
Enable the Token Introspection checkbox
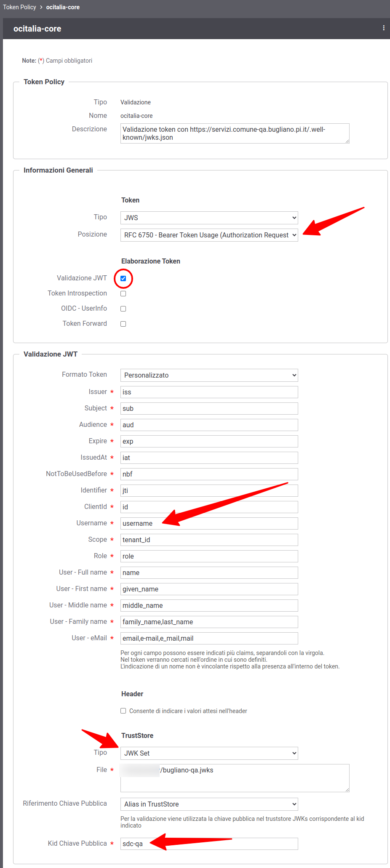[x=123, y=293]
